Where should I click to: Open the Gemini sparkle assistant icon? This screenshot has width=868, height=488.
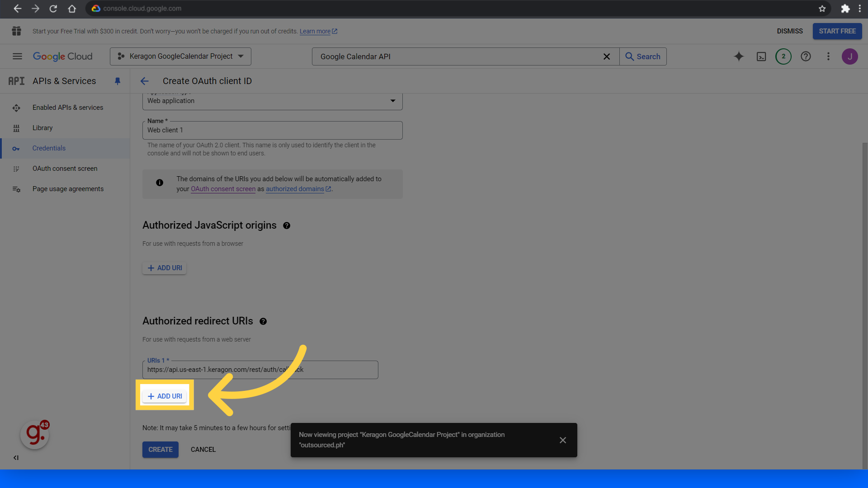coord(739,56)
